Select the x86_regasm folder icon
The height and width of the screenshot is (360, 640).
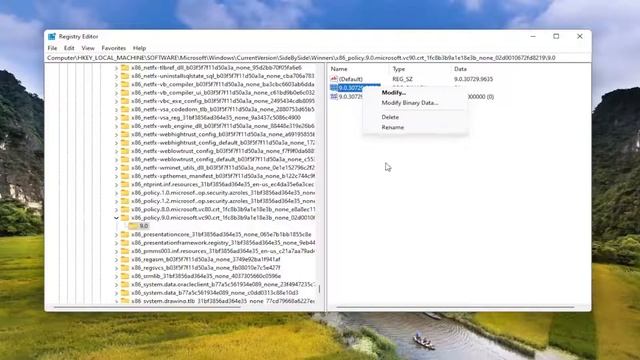tap(125, 260)
